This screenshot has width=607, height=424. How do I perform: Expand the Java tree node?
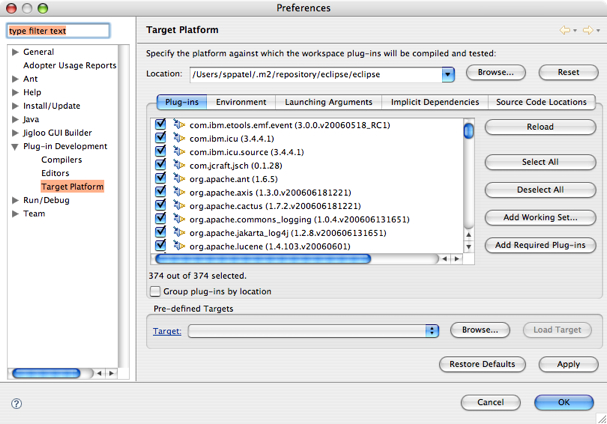pos(15,119)
